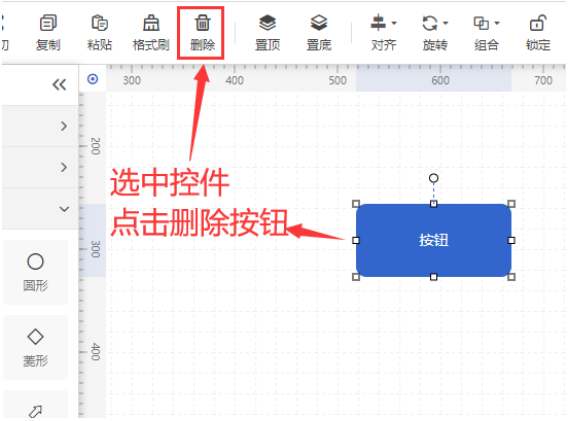The image size is (568, 421).
Task: Select the 菱形 diamond shape
Action: coord(36,347)
